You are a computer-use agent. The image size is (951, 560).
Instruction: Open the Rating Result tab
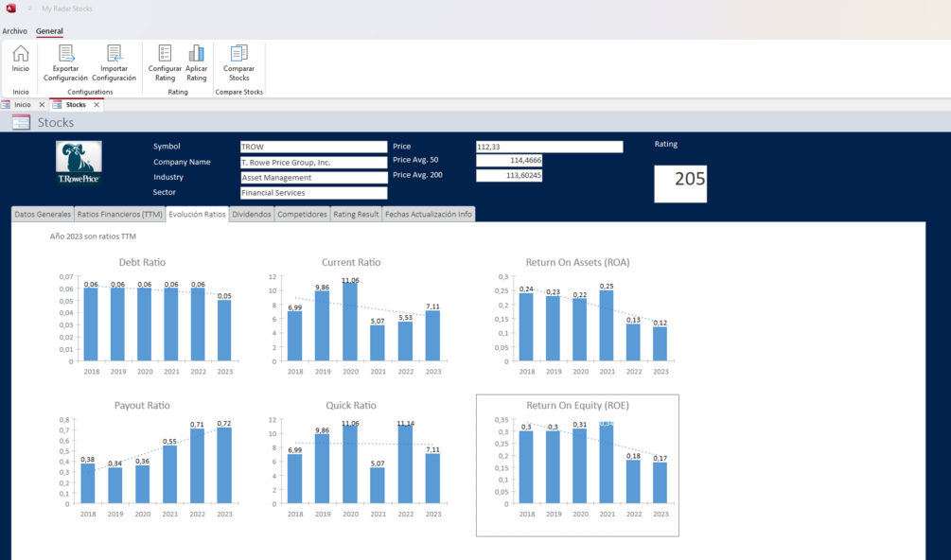356,215
